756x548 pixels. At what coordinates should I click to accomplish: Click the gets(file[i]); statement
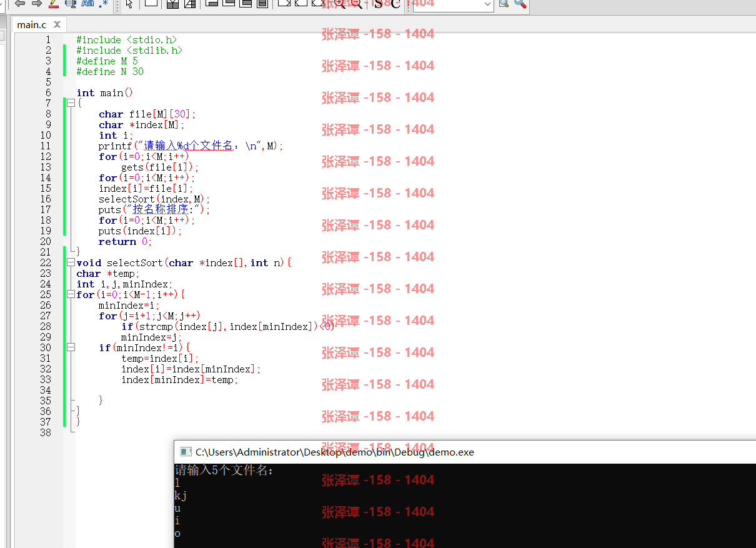(160, 167)
